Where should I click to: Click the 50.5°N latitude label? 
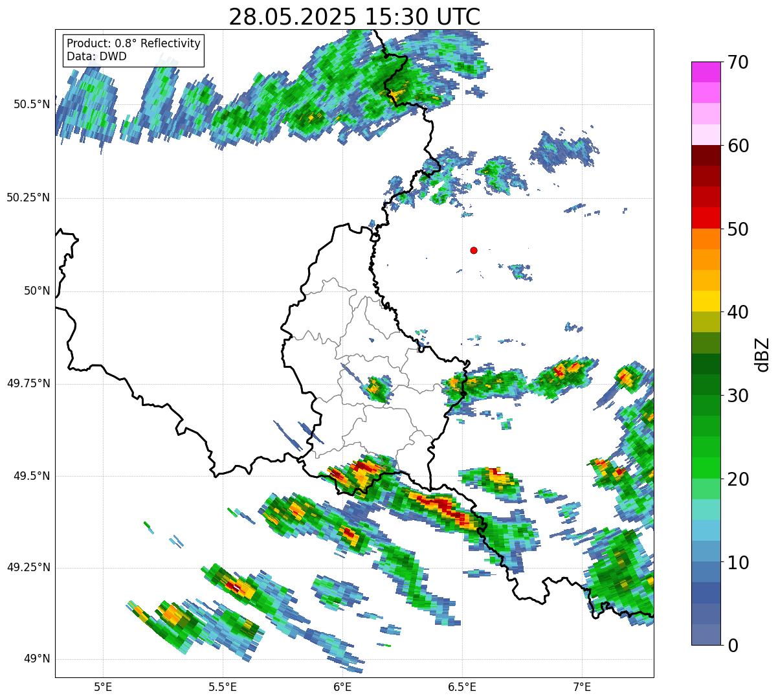tap(31, 104)
